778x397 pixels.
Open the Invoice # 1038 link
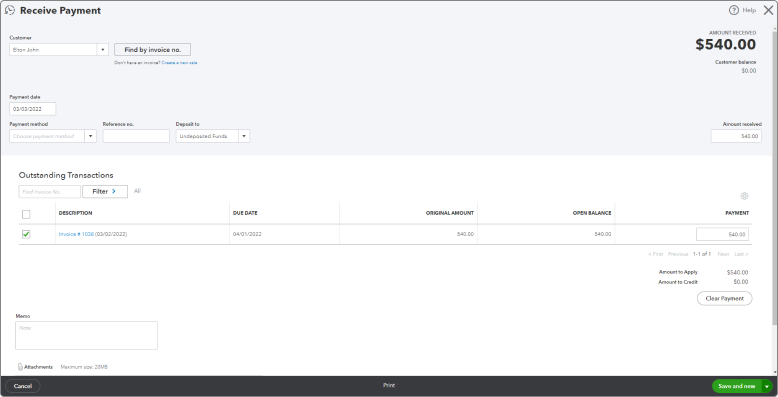tap(76, 234)
